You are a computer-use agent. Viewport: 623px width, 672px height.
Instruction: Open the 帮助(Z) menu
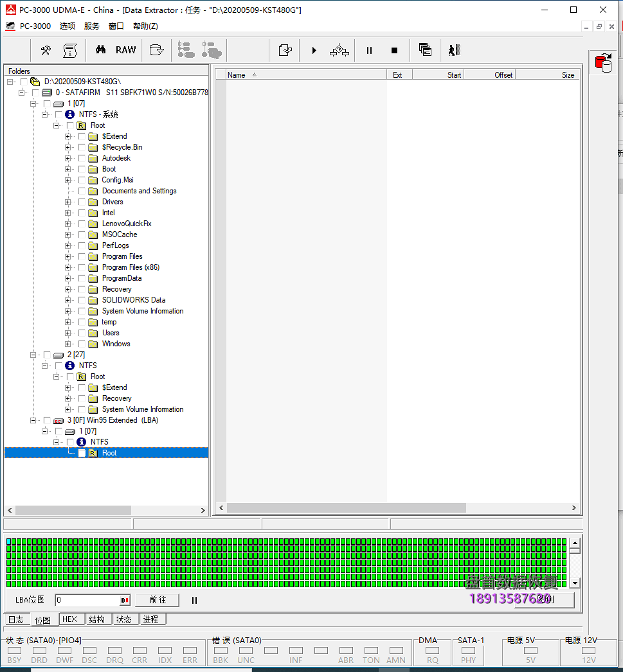point(145,26)
